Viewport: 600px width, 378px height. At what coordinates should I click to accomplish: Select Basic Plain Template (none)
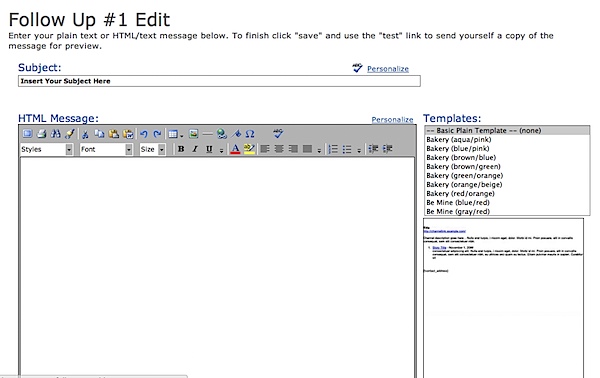pos(507,130)
